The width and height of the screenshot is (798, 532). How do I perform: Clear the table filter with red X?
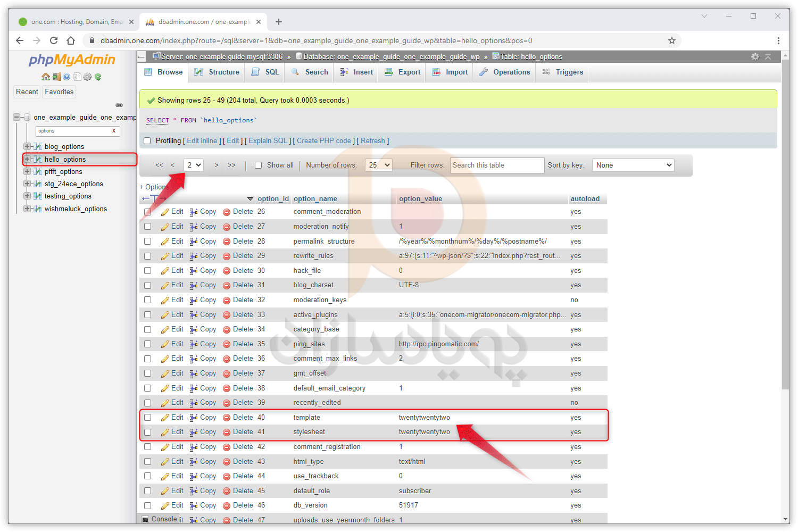[x=114, y=131]
